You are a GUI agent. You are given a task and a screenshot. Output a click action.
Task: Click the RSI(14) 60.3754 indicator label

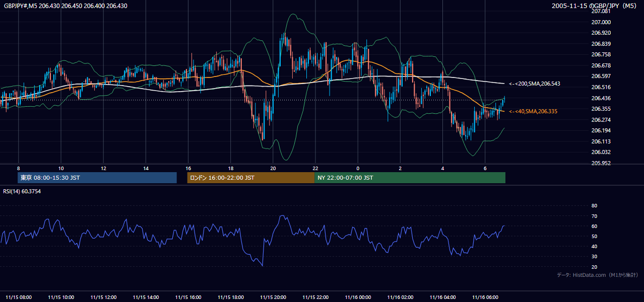22,191
